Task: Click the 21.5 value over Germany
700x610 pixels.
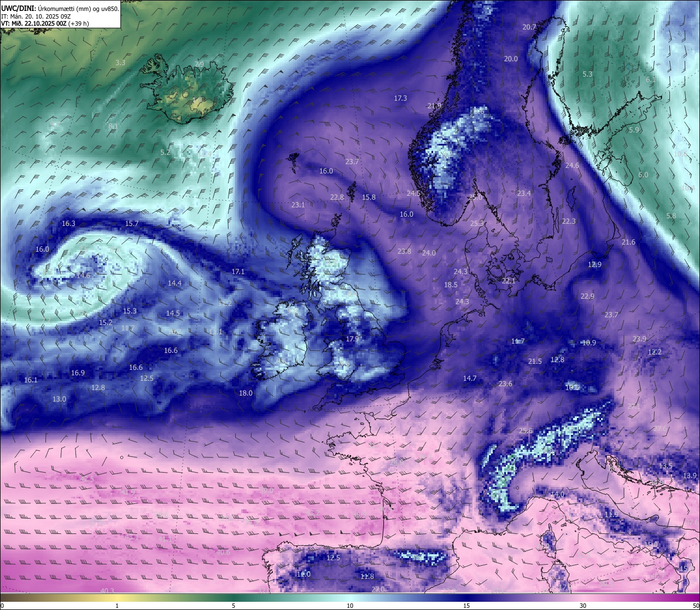Action: (x=535, y=361)
